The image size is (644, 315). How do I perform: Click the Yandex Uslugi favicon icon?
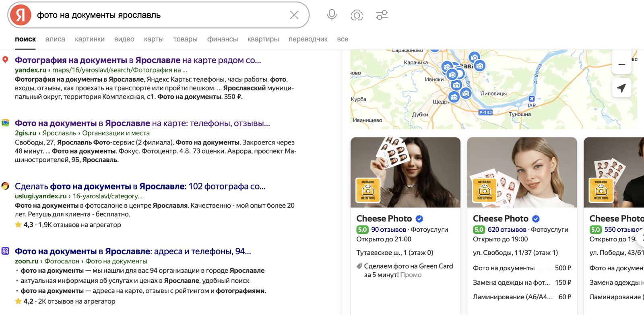click(5, 186)
